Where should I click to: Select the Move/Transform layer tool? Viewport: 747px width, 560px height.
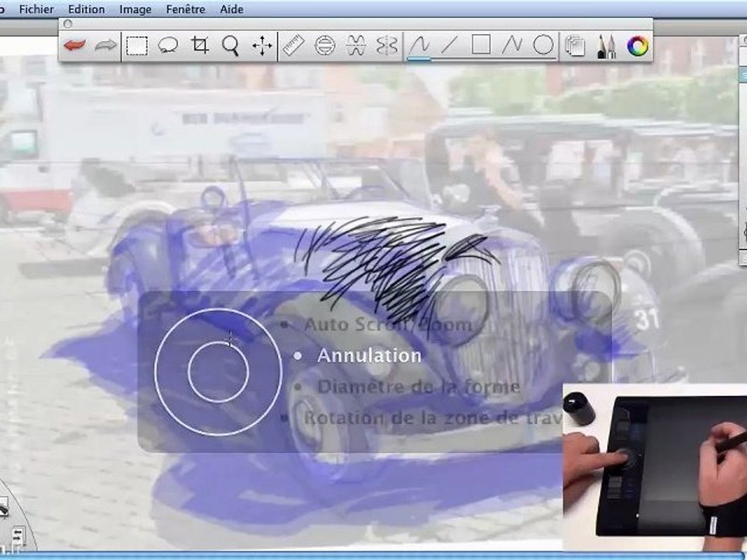click(x=262, y=46)
